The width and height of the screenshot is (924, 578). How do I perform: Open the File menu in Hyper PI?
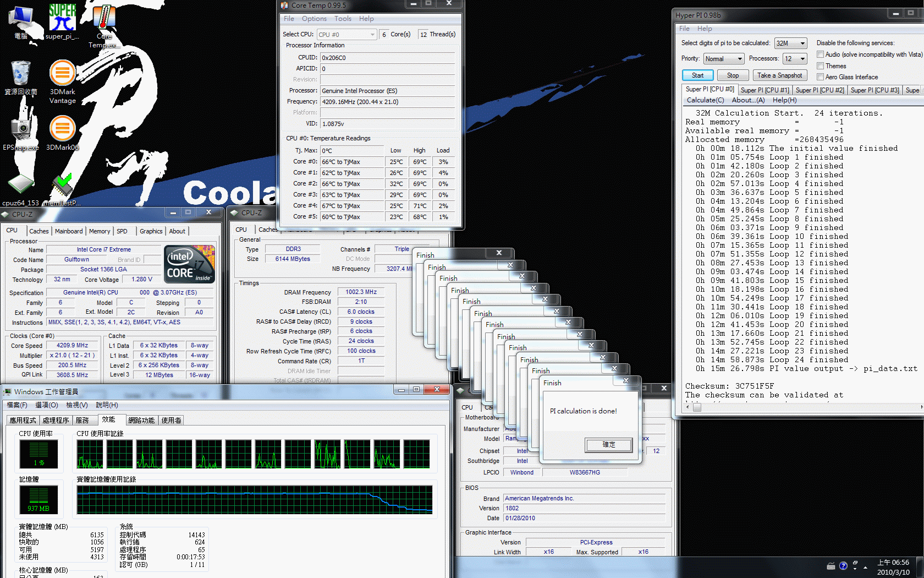[684, 29]
